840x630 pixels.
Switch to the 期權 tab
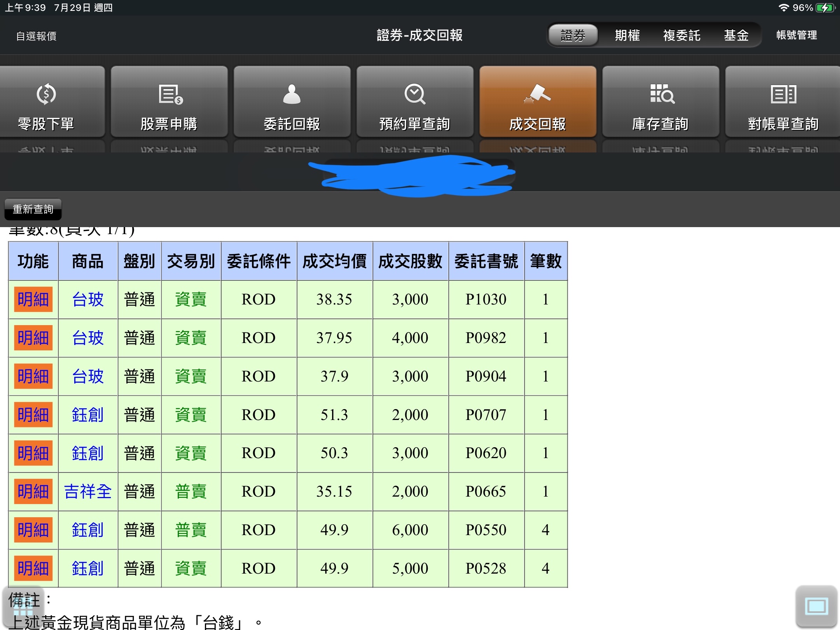627,35
